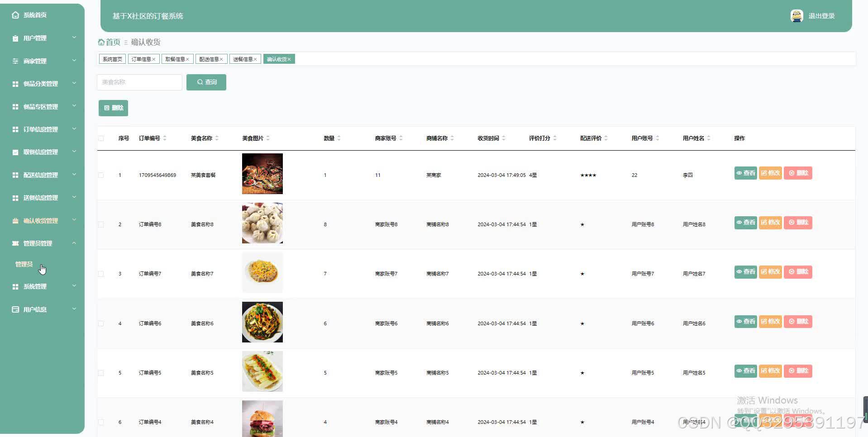Close the 订单信息 tab with its x

154,59
